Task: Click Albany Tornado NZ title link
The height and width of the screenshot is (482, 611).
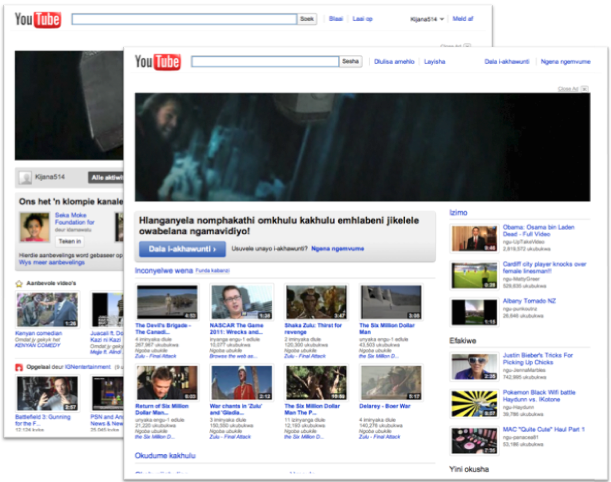Action: pos(529,301)
